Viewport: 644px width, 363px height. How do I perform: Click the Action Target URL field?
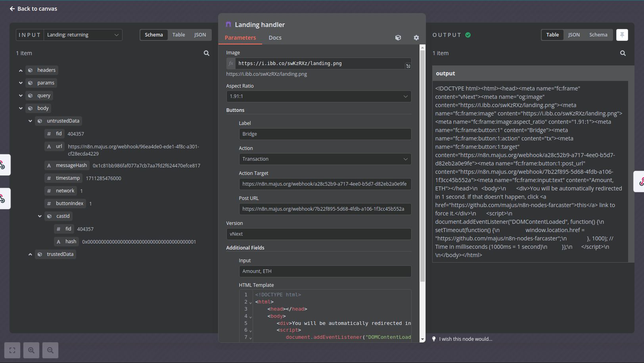click(x=325, y=184)
